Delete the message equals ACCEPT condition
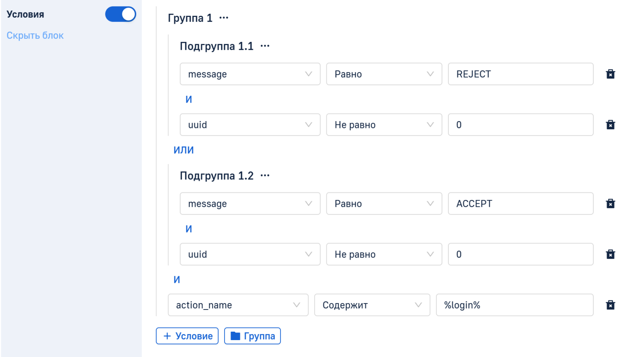 click(610, 204)
